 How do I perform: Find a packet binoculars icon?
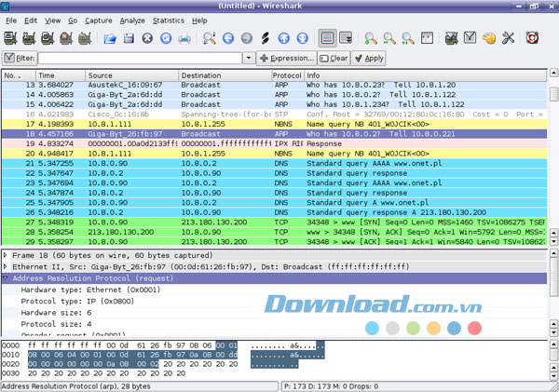point(210,38)
